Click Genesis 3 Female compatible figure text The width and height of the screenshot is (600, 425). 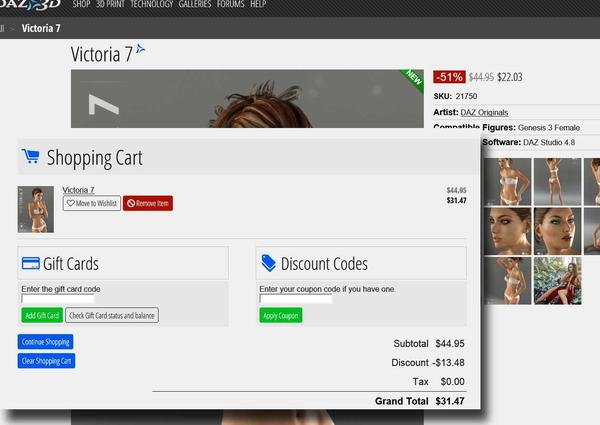click(x=549, y=128)
